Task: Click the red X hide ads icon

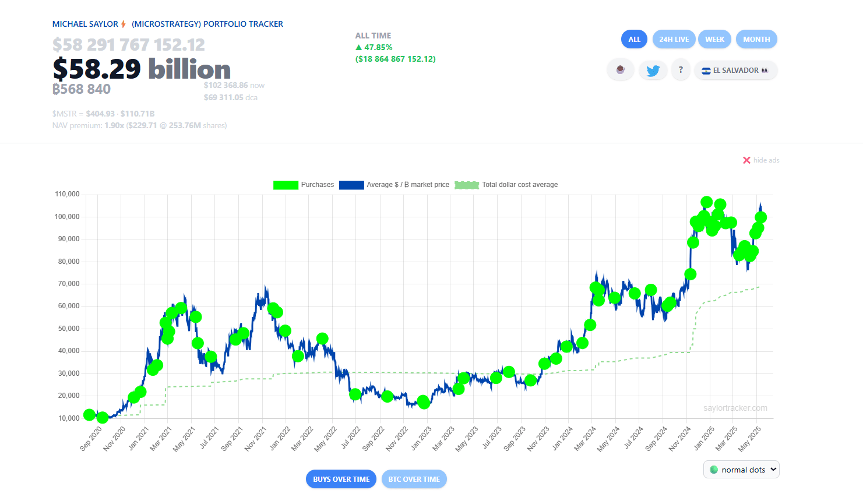Action: [746, 160]
